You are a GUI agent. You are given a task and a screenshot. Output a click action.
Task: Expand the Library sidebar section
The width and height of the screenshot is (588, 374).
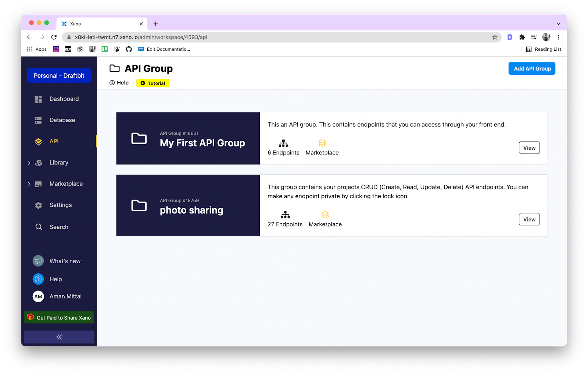[x=29, y=163]
